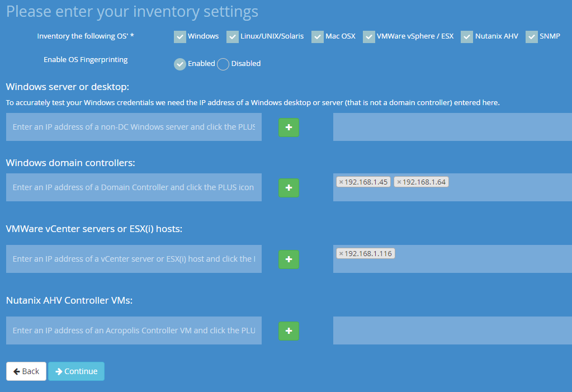
Task: Select the Enabled radio for OS Fingerprinting
Action: (x=179, y=64)
